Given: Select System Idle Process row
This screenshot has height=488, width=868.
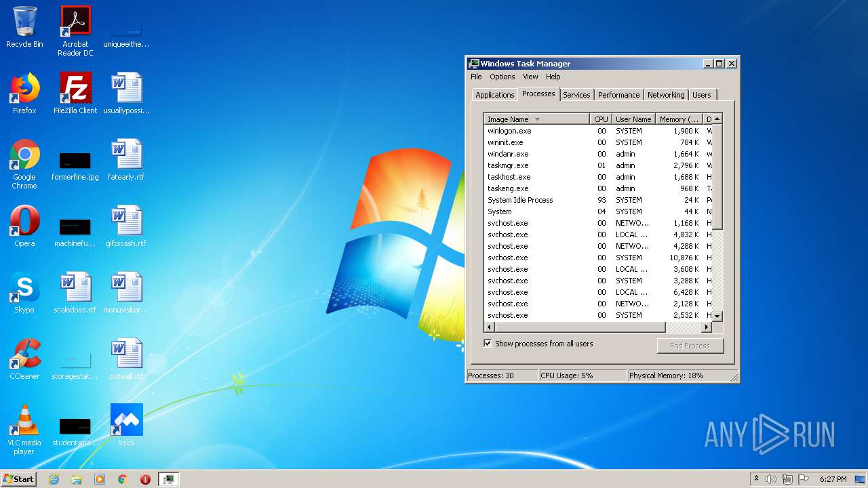Looking at the screenshot, I should [x=597, y=200].
